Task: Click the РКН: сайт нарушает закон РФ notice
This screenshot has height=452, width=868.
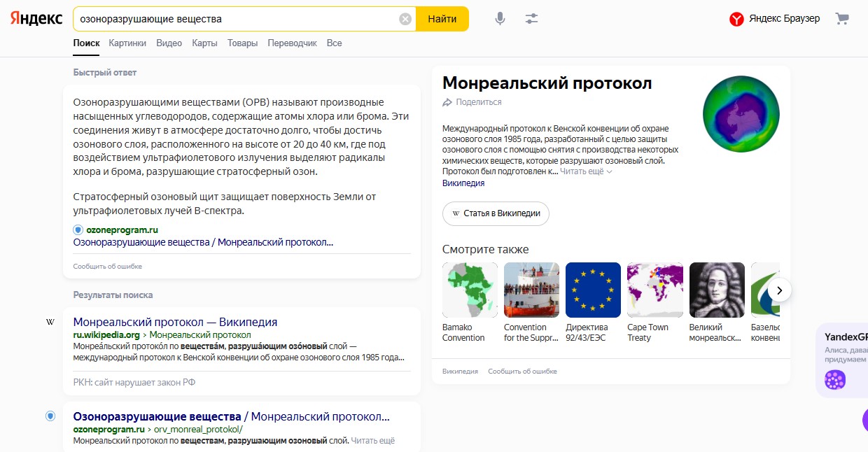Action: coord(134,382)
